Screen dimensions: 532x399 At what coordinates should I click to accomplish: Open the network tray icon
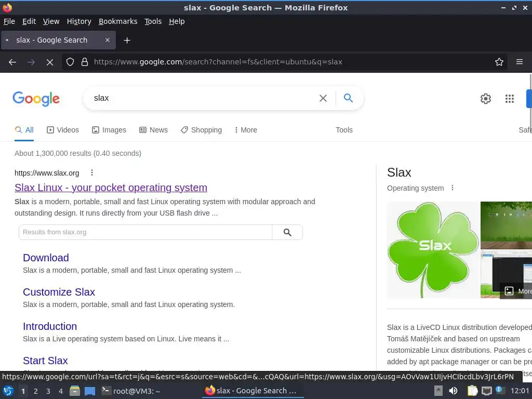[x=487, y=391]
